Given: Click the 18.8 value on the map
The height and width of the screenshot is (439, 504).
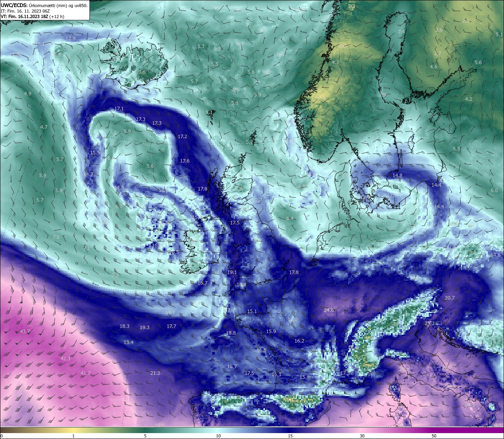Looking at the screenshot, I should [231, 333].
